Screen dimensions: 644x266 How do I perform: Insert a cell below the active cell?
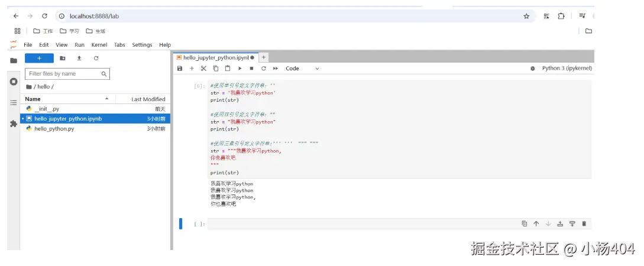[x=572, y=223]
